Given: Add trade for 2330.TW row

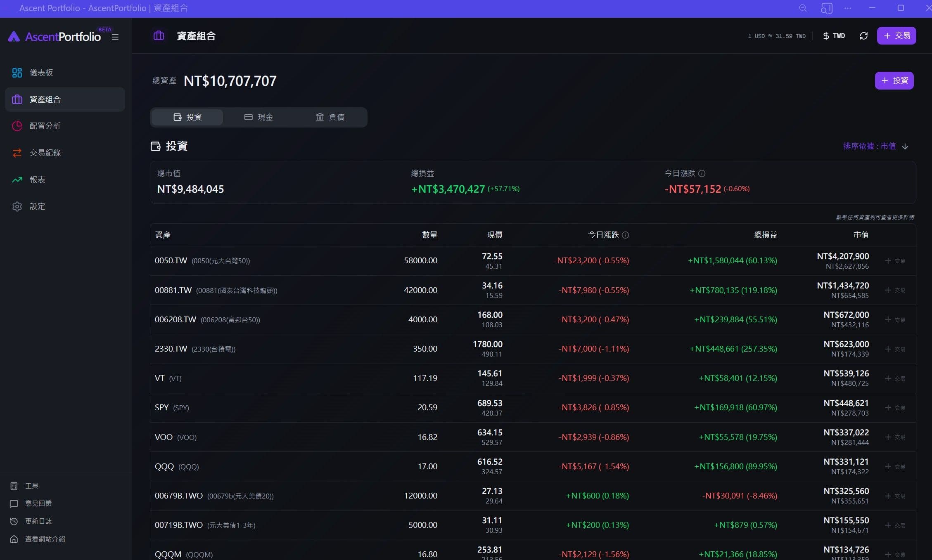Looking at the screenshot, I should coord(895,349).
